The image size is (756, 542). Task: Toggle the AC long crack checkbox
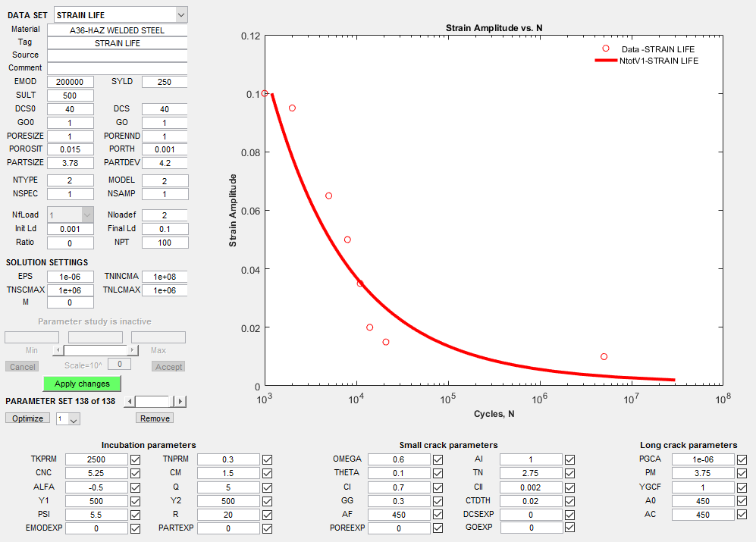point(742,514)
